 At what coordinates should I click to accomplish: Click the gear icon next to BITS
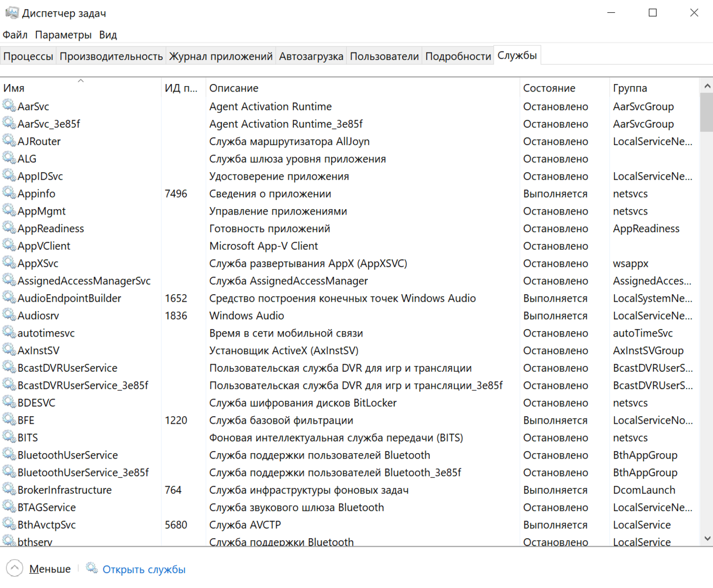(x=9, y=437)
